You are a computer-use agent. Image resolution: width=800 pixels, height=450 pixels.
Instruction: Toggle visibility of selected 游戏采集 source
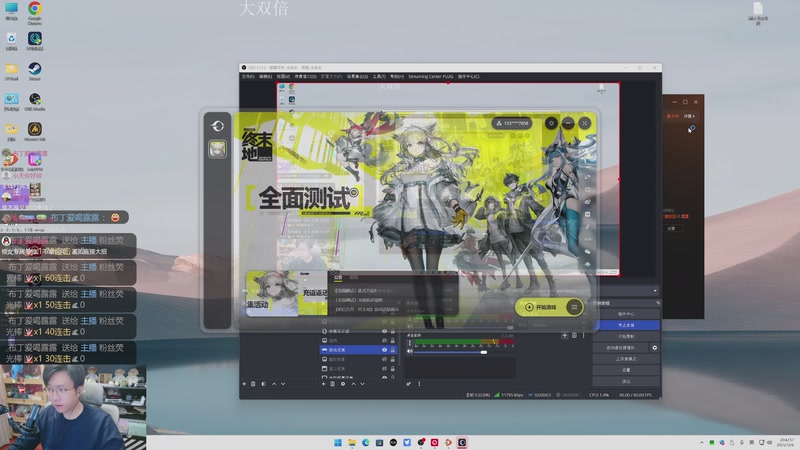[384, 350]
